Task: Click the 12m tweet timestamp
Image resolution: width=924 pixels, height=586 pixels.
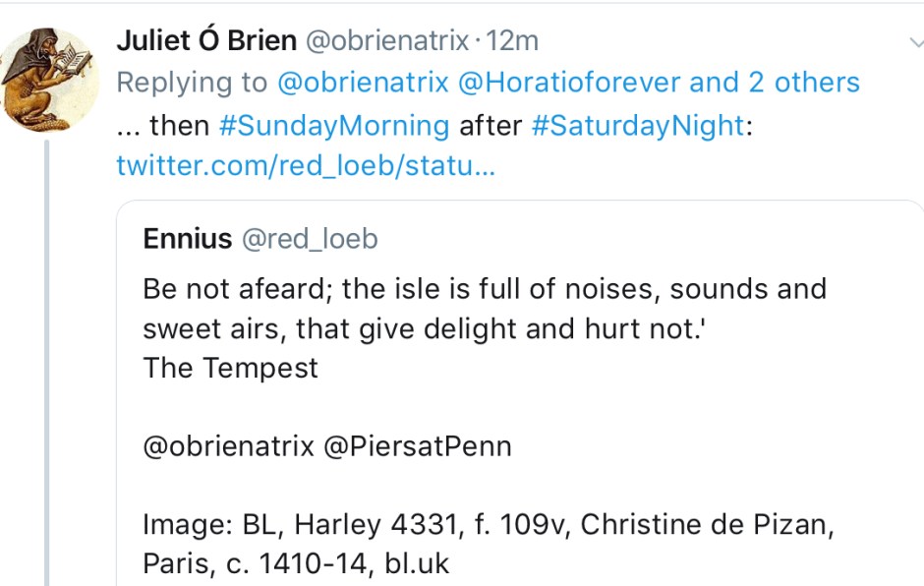Action: 513,41
